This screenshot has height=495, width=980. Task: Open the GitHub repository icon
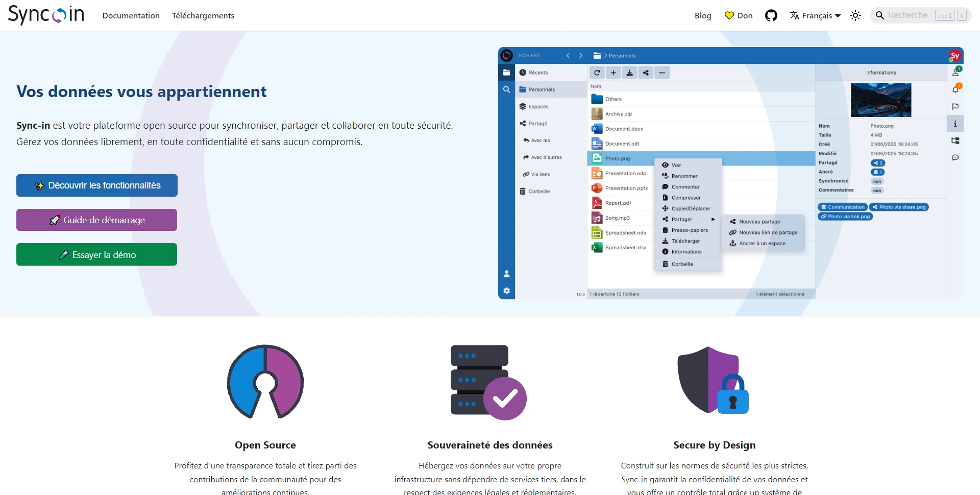pyautogui.click(x=771, y=15)
